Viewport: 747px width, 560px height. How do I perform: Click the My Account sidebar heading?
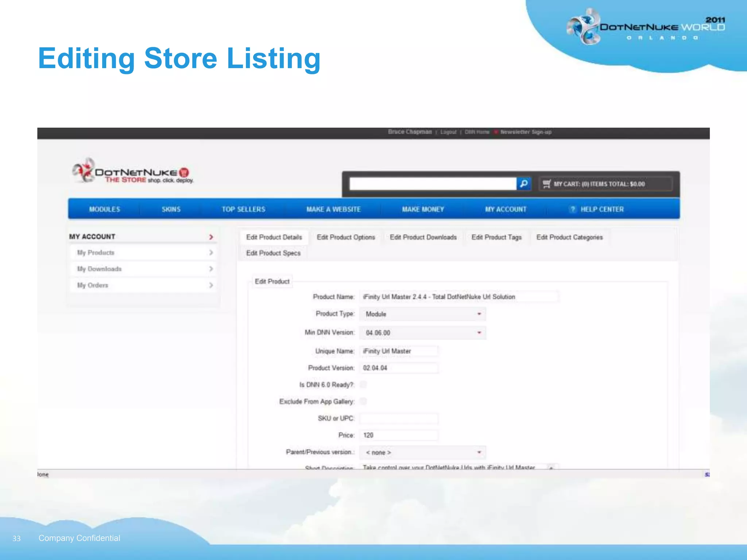click(92, 237)
